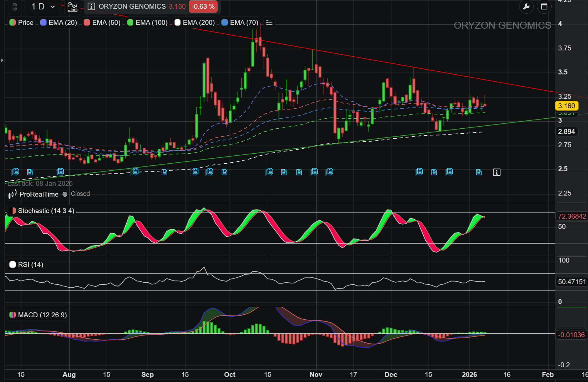The width and height of the screenshot is (588, 382).
Task: Click the link chart icon
Action: 15,7
